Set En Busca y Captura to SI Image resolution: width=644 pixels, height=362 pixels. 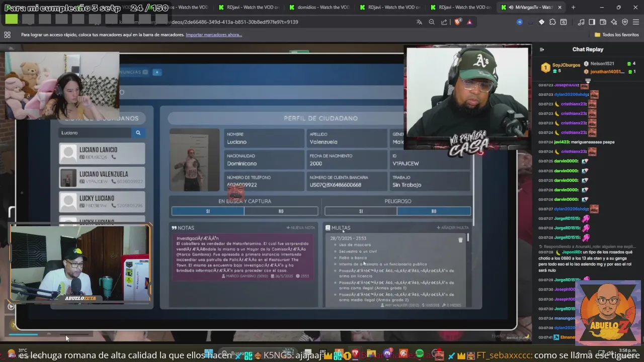pyautogui.click(x=208, y=211)
